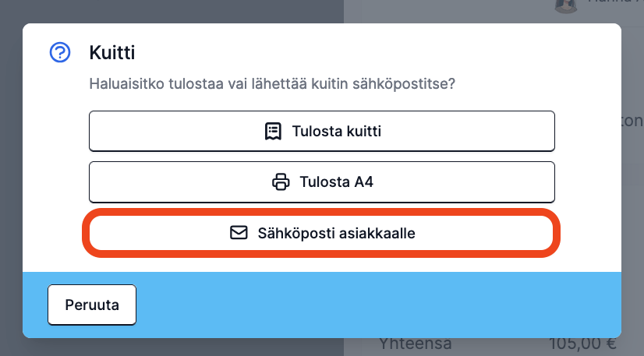The image size is (644, 356).
Task: Click the dimmed Yhteensä label below the dialog
Action: pos(415,344)
